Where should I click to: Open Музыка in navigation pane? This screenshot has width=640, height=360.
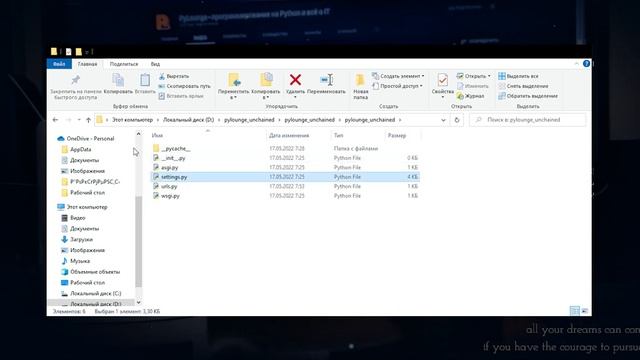point(80,261)
